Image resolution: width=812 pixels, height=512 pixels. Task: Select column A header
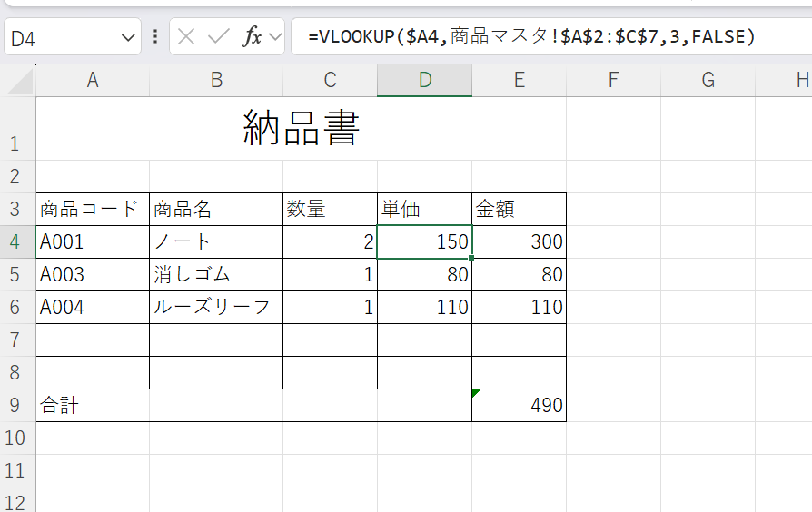[93, 80]
